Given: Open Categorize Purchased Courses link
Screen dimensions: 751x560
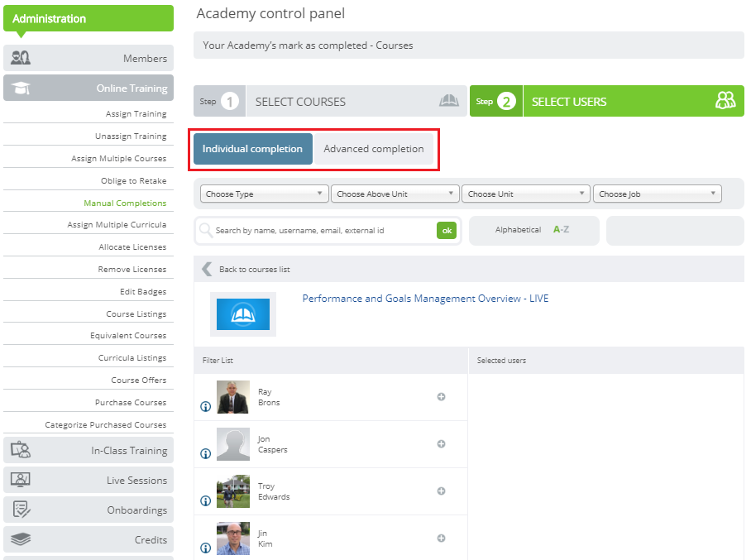Looking at the screenshot, I should pos(106,425).
